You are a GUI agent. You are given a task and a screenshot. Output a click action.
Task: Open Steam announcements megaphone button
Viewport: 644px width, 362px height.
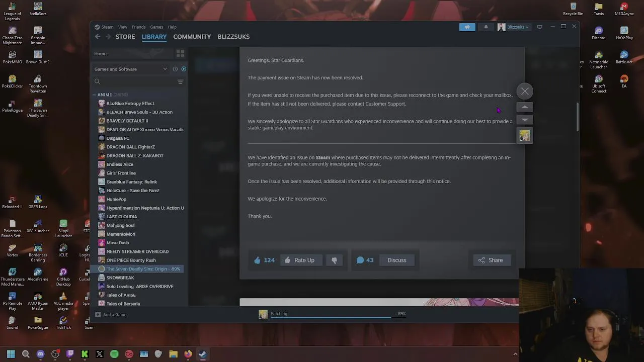(467, 27)
